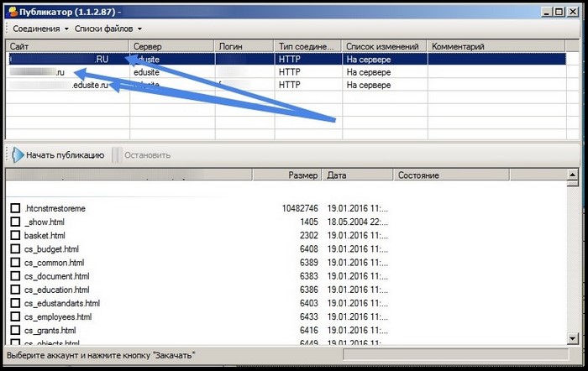Click the "Список изменений" column header
Screen dimensions: 588x371
(x=384, y=46)
